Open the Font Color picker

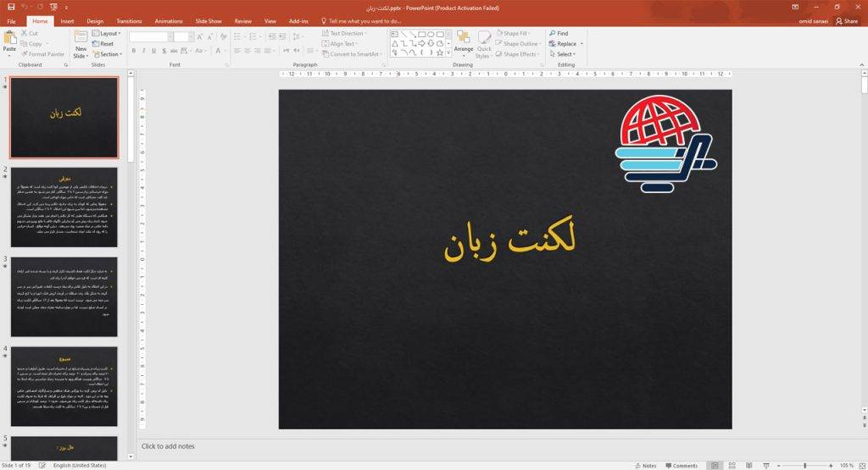click(220, 51)
